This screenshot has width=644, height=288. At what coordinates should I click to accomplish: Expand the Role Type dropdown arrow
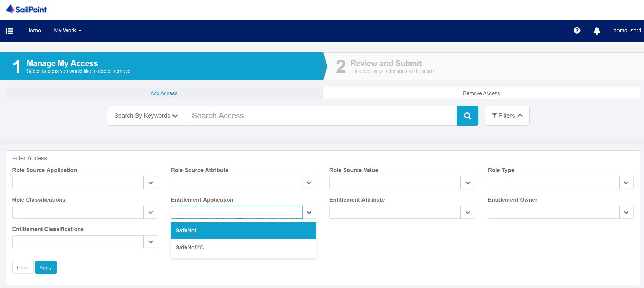[626, 183]
